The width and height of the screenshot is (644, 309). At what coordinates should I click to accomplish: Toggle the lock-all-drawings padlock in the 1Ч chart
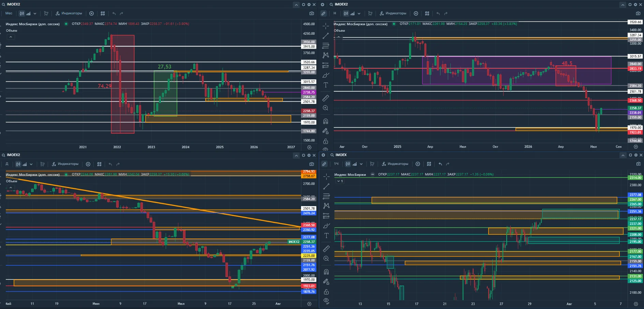pos(326,292)
